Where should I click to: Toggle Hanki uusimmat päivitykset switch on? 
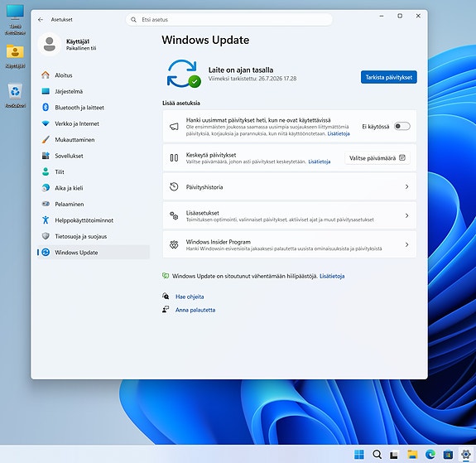click(402, 127)
